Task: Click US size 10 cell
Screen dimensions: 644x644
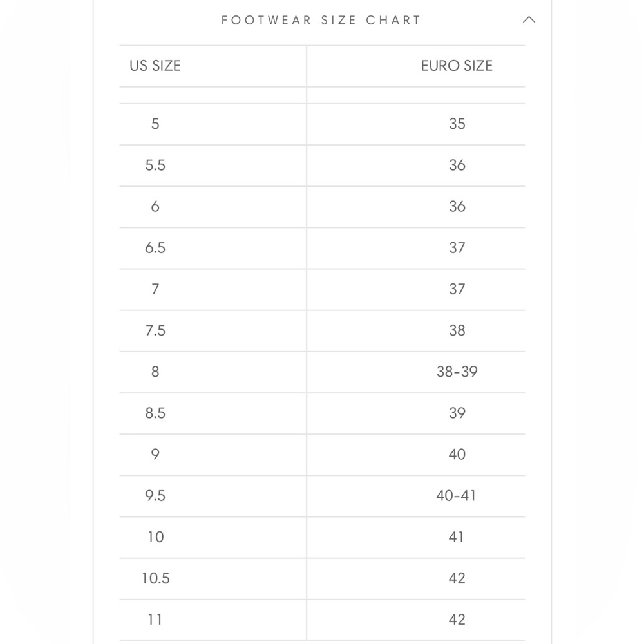Action: click(155, 537)
